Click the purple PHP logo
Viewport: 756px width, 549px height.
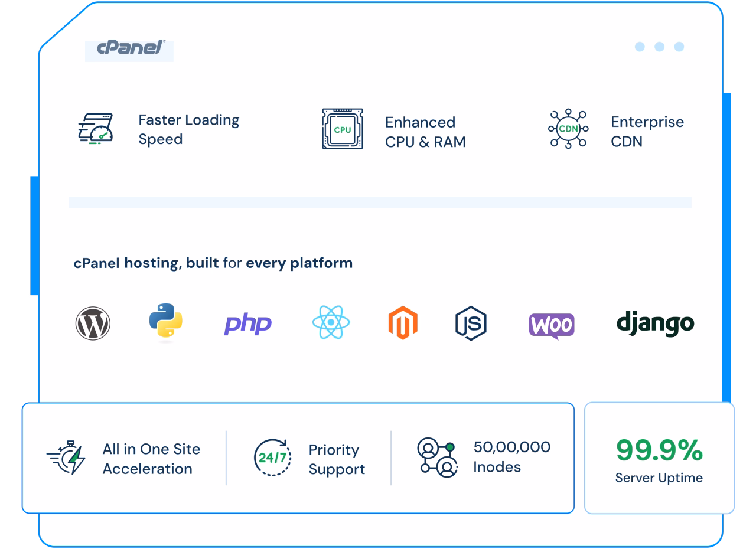[247, 324]
